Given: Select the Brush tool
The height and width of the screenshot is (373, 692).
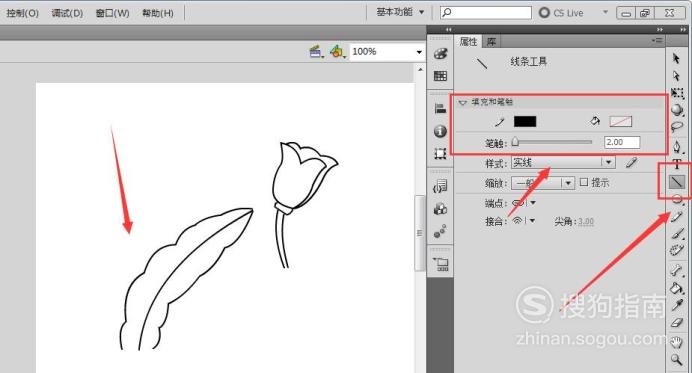Looking at the screenshot, I should (677, 234).
